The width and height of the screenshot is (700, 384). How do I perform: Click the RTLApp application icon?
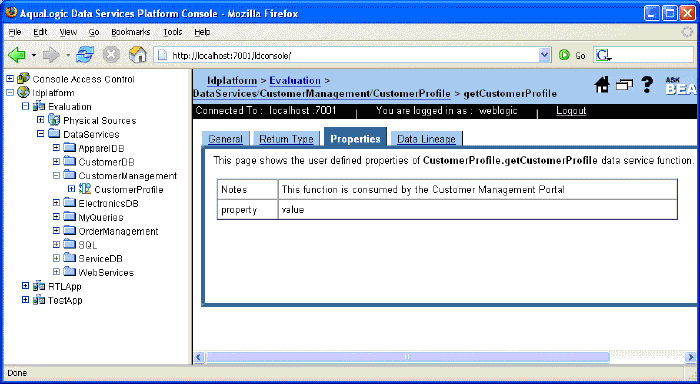tap(39, 286)
